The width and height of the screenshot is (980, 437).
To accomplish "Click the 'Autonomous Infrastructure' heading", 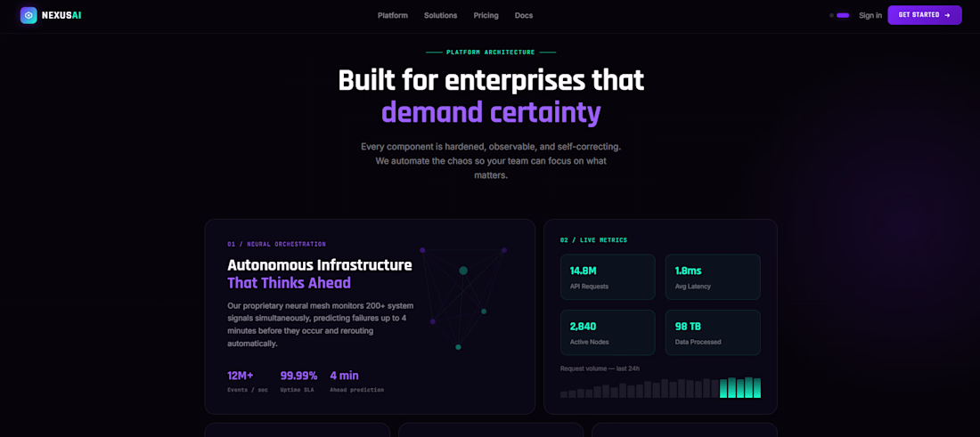I will [x=319, y=265].
